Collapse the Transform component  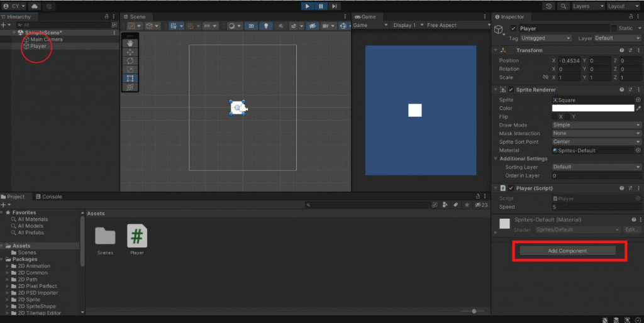(496, 50)
